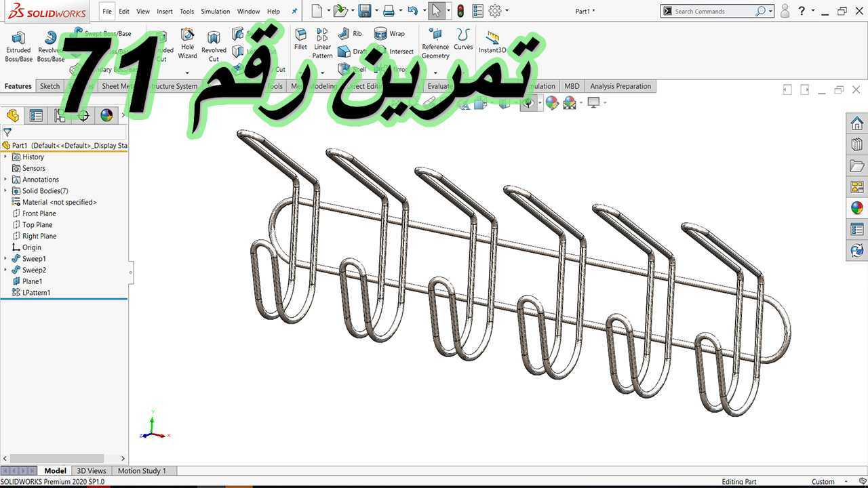The height and width of the screenshot is (488, 868).
Task: Open the File Properties icon
Action: [x=478, y=11]
